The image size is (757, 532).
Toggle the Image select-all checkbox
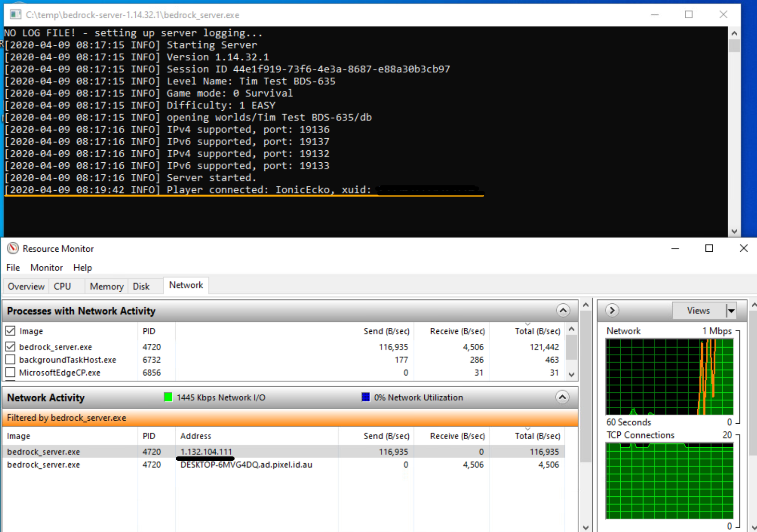tap(11, 331)
